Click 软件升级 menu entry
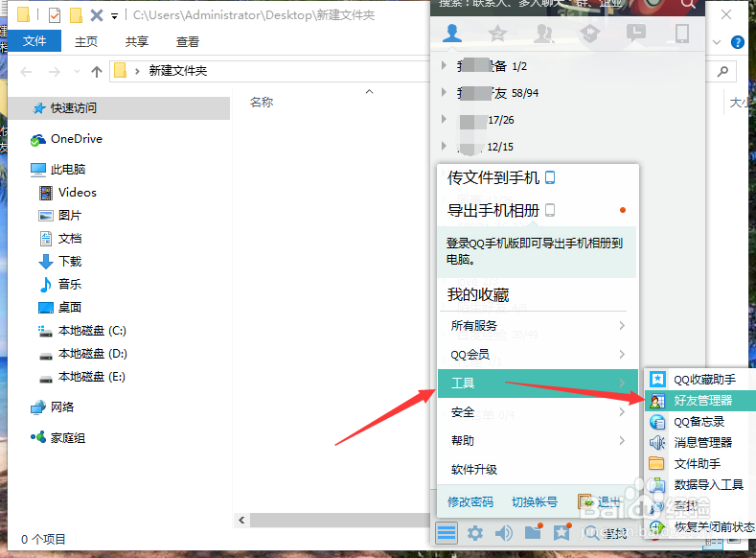 point(538,469)
